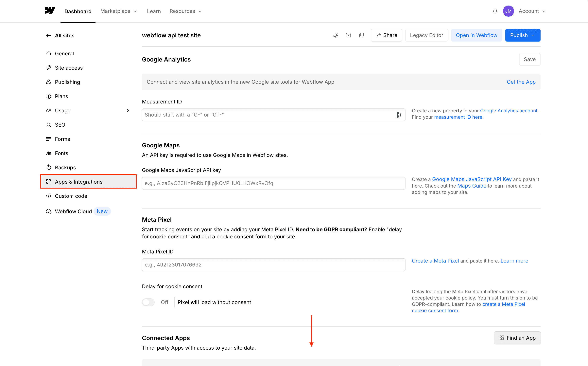Click the Get the App link
588x366 pixels.
point(521,82)
